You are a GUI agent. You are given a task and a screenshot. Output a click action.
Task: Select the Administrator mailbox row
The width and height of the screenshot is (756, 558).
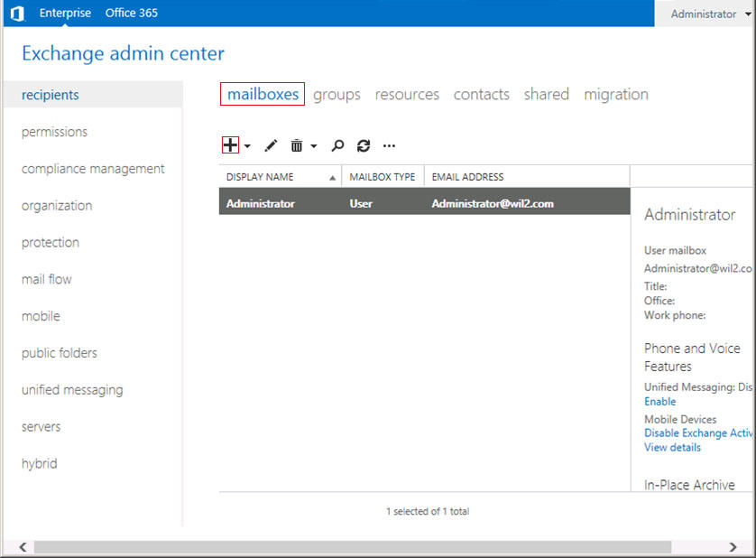pyautogui.click(x=424, y=203)
